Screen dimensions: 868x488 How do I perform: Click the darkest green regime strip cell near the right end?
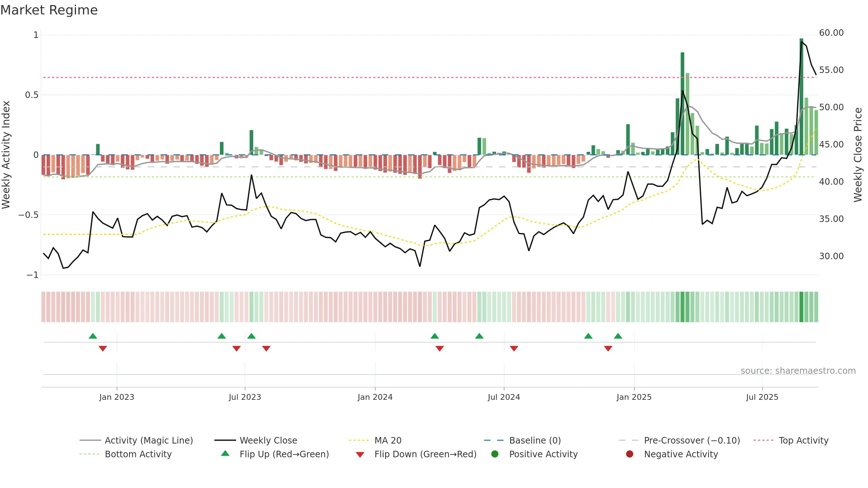coord(801,307)
